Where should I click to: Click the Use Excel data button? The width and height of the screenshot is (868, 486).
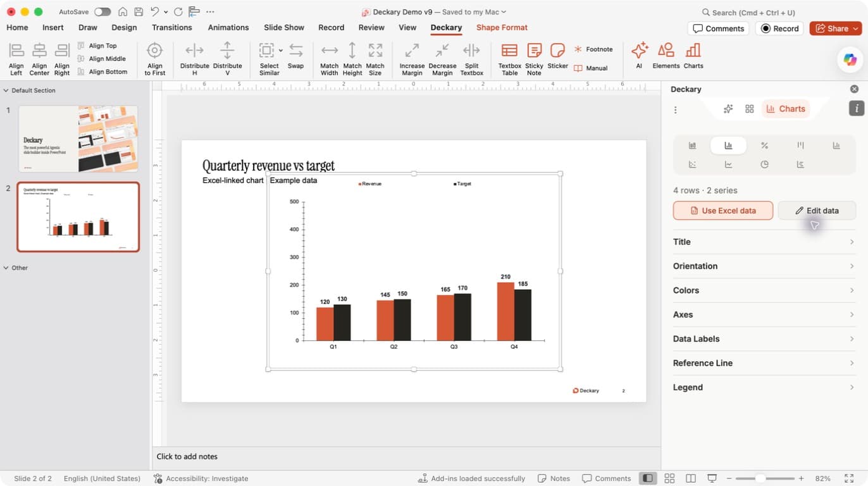pyautogui.click(x=723, y=211)
